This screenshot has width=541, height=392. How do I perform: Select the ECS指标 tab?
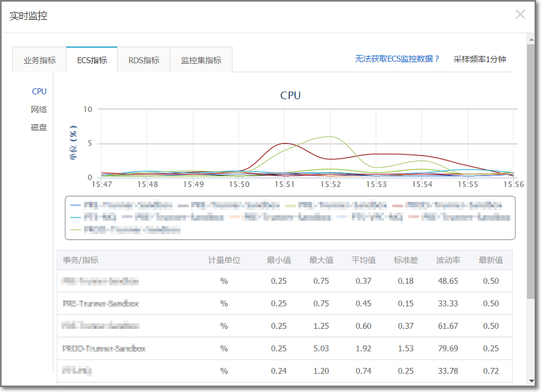pyautogui.click(x=92, y=60)
